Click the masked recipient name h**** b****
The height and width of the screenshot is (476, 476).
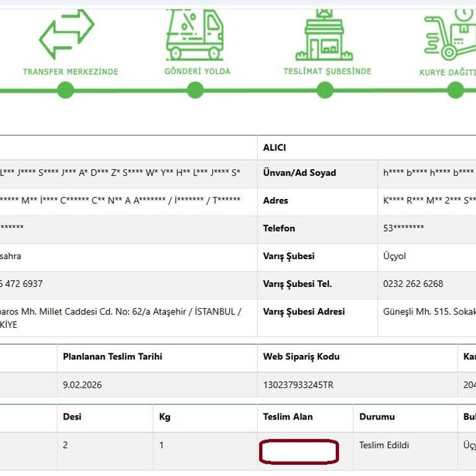428,173
